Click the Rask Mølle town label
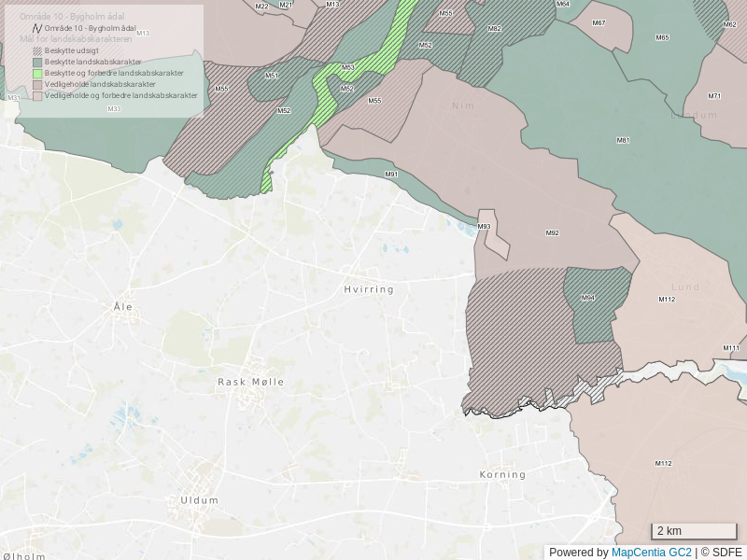The height and width of the screenshot is (560, 747). pos(250,382)
